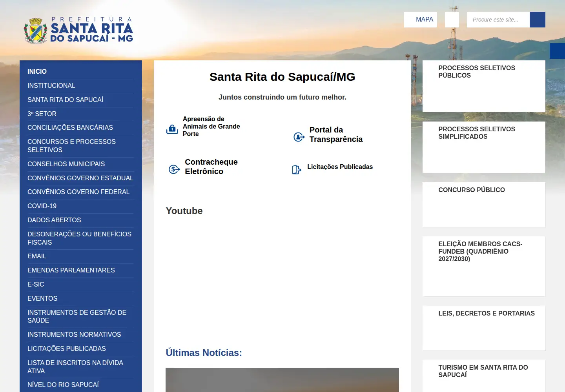The width and height of the screenshot is (565, 392).
Task: Open the ELEIÇÃO MEMBROS CACS-FUNDEB card
Action: (x=484, y=267)
